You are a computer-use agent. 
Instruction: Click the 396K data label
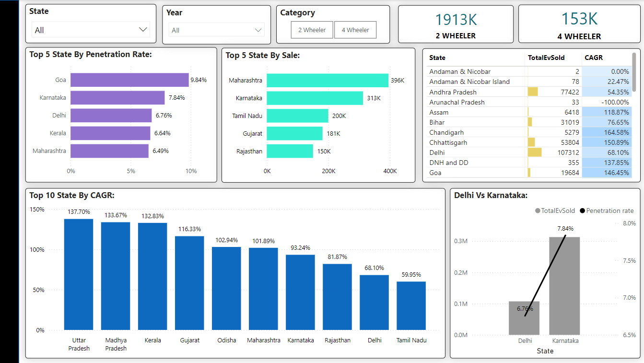[x=398, y=81]
